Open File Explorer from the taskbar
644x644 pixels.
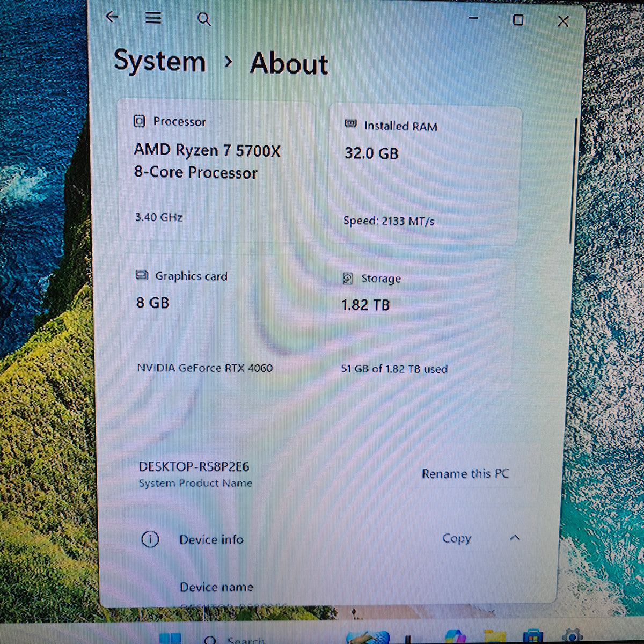[494, 638]
